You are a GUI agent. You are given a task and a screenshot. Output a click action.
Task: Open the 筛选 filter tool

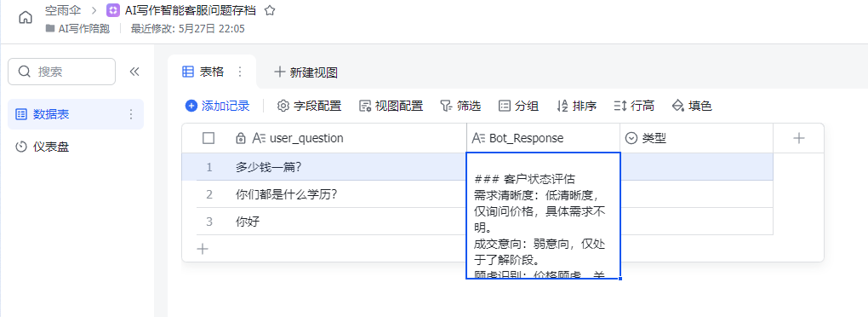pyautogui.click(x=460, y=106)
